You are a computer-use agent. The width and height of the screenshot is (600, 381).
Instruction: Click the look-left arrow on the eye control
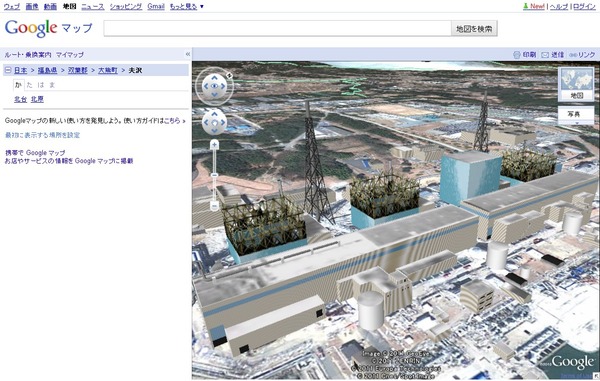click(x=206, y=86)
